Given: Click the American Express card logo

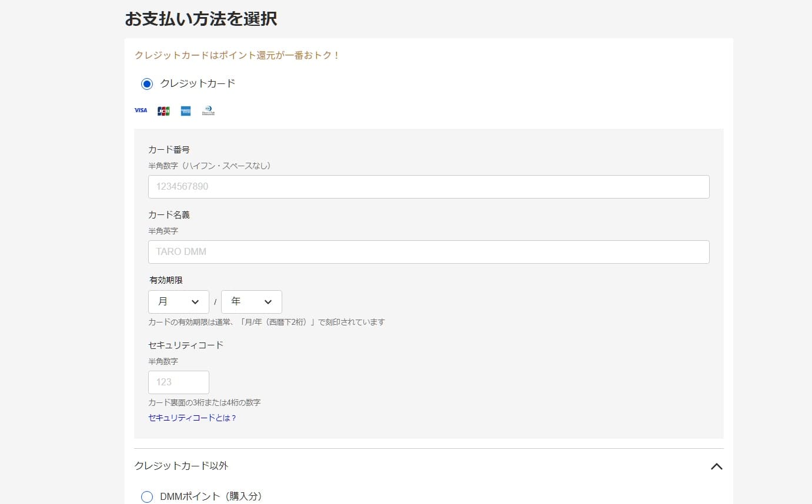Looking at the screenshot, I should point(186,110).
